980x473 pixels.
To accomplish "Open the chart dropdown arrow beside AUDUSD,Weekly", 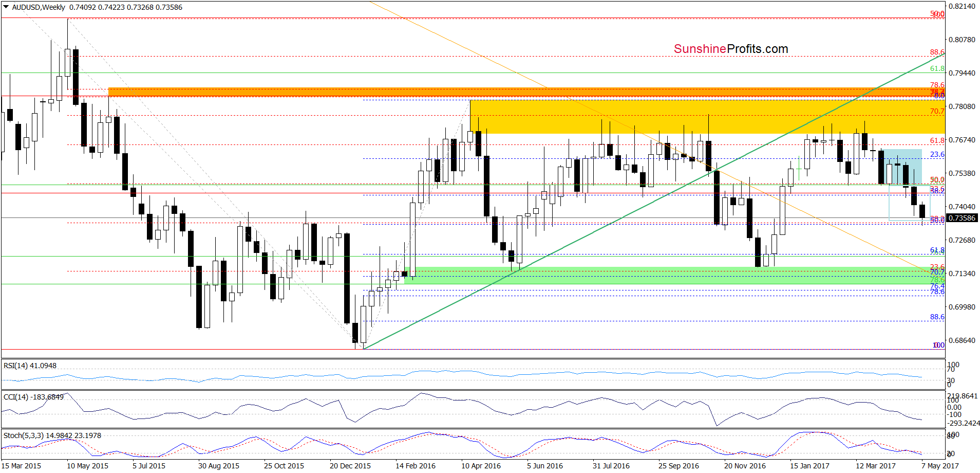I will pos(6,7).
